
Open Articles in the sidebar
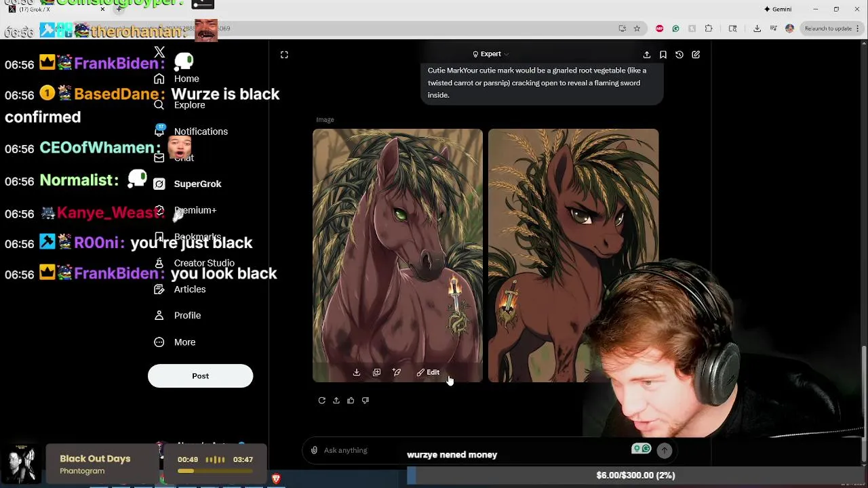click(x=180, y=289)
